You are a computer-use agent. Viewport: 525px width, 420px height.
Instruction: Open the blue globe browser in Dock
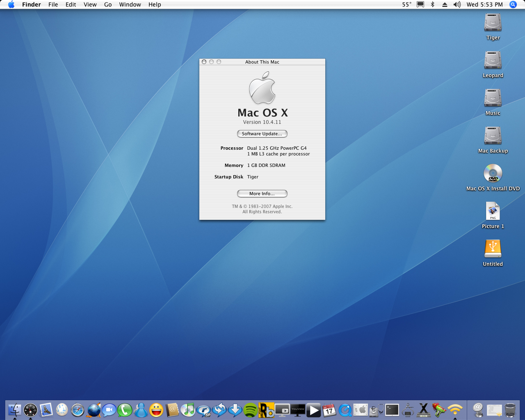94,410
